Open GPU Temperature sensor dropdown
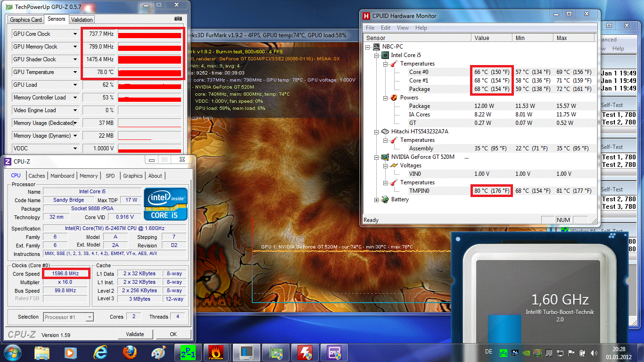644x362 pixels. click(75, 72)
